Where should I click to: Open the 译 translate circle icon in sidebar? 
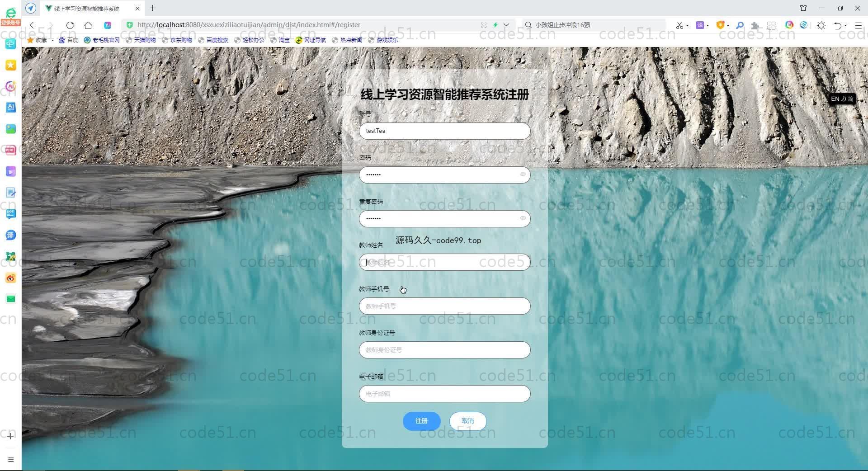pyautogui.click(x=10, y=235)
